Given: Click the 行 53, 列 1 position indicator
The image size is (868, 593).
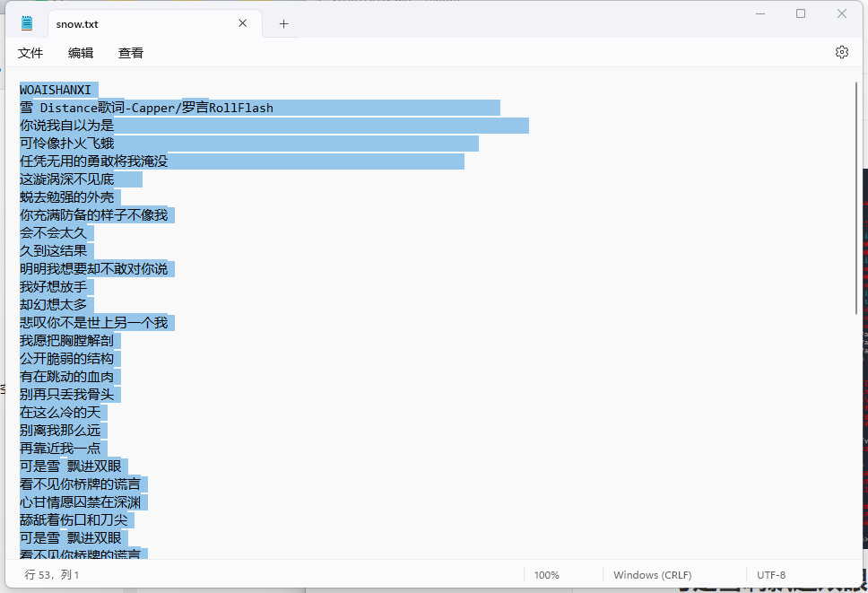Looking at the screenshot, I should coord(52,575).
